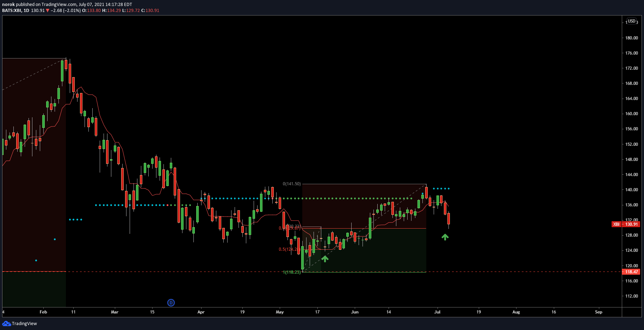
Task: Click the 140.00 price axis label
Action: pos(632,189)
